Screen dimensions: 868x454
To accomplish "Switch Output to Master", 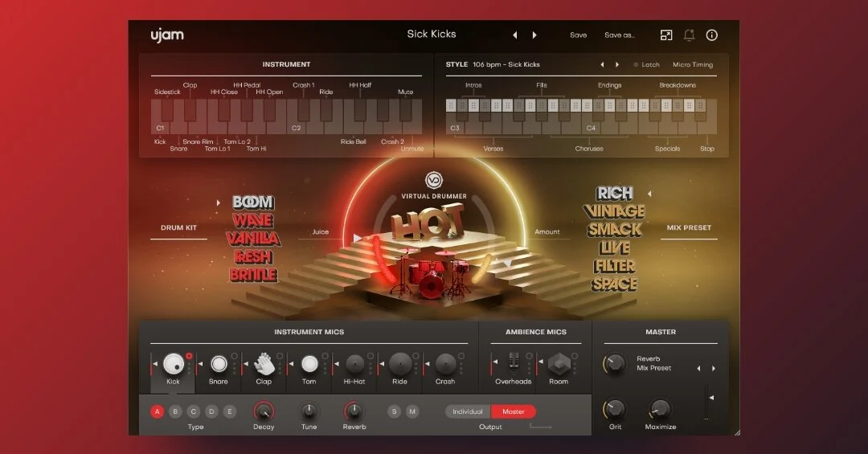I will [513, 411].
